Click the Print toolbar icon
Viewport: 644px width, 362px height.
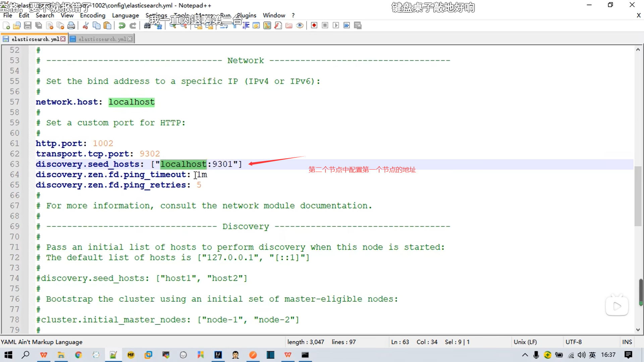tap(71, 25)
